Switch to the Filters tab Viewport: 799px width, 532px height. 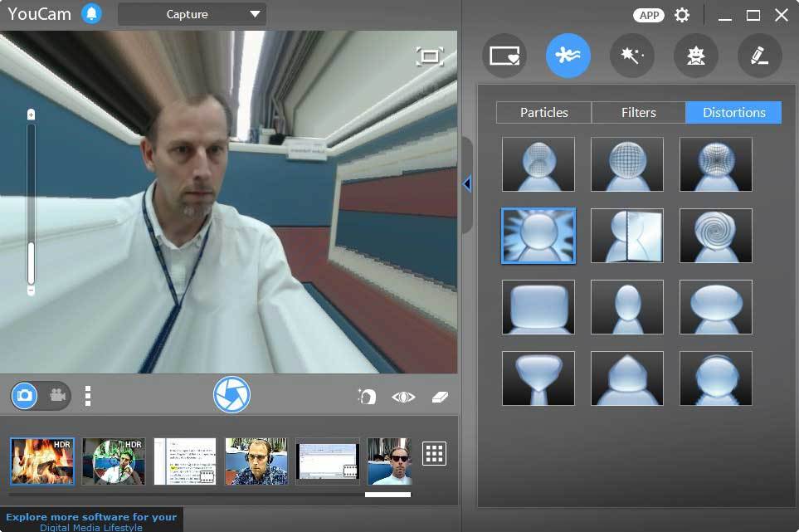[x=638, y=112]
